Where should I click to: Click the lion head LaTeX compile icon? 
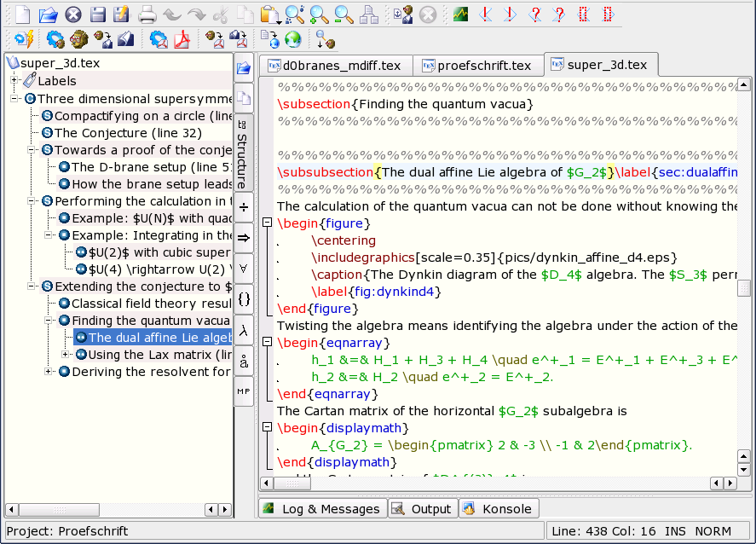tap(78, 39)
